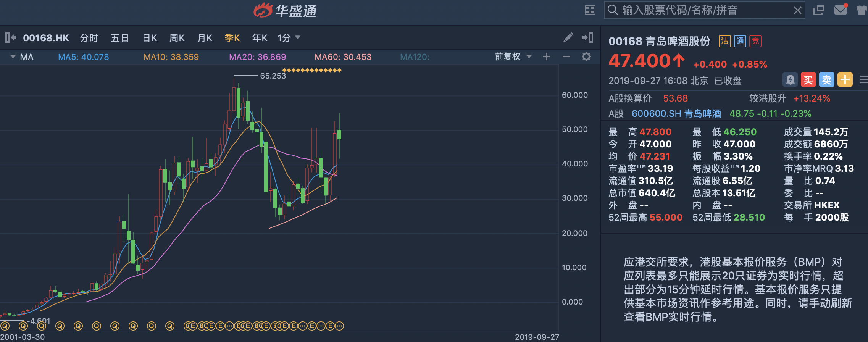This screenshot has height=342, width=868.
Task: Open the hamburger menu beside trade buttons
Action: pyautogui.click(x=864, y=80)
